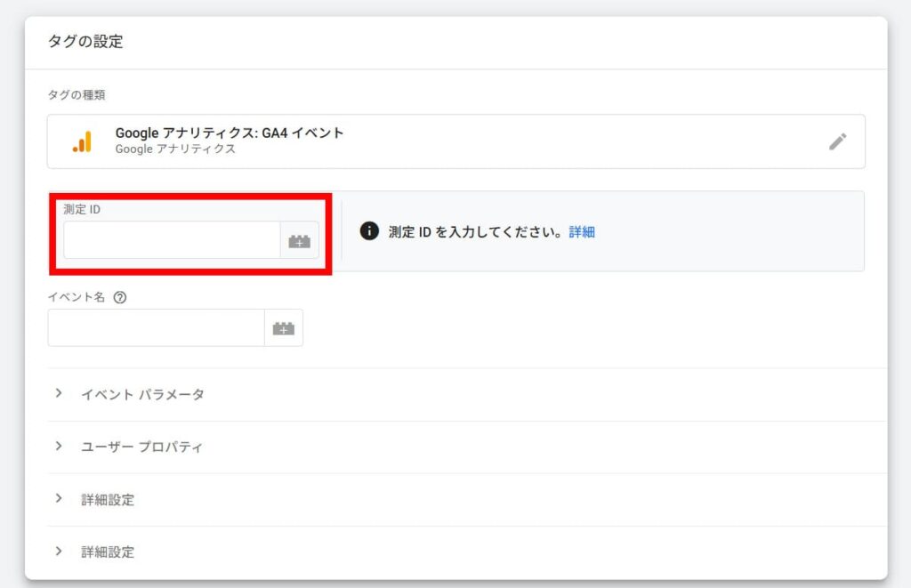The width and height of the screenshot is (911, 588).
Task: Click the bottom 詳細設定 section label
Action: (108, 552)
